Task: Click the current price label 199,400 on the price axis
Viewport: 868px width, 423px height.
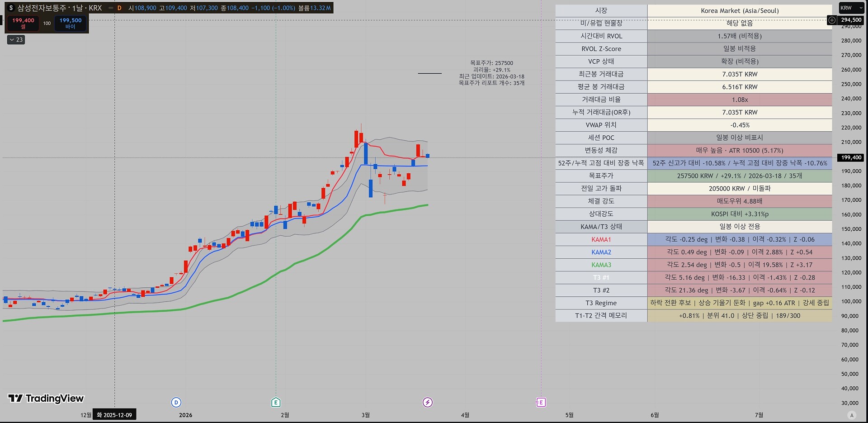Action: coord(851,157)
